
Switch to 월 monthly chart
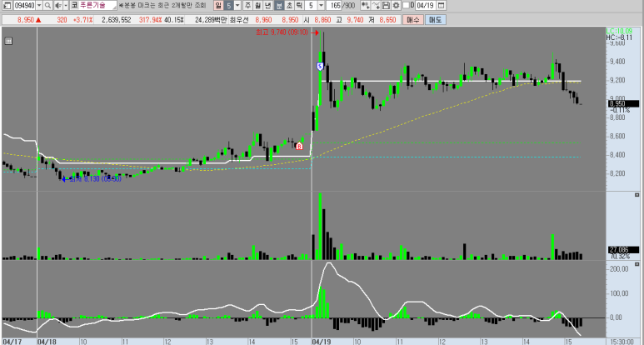click(257, 5)
